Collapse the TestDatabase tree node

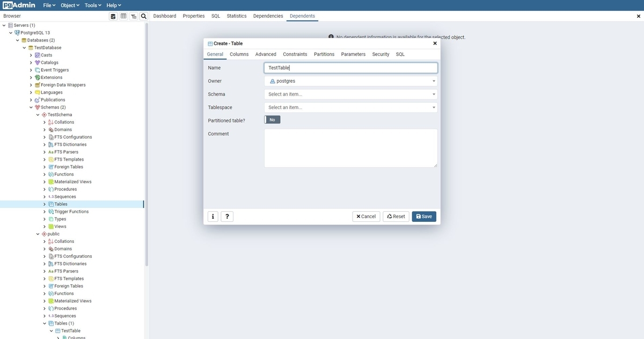(x=24, y=48)
